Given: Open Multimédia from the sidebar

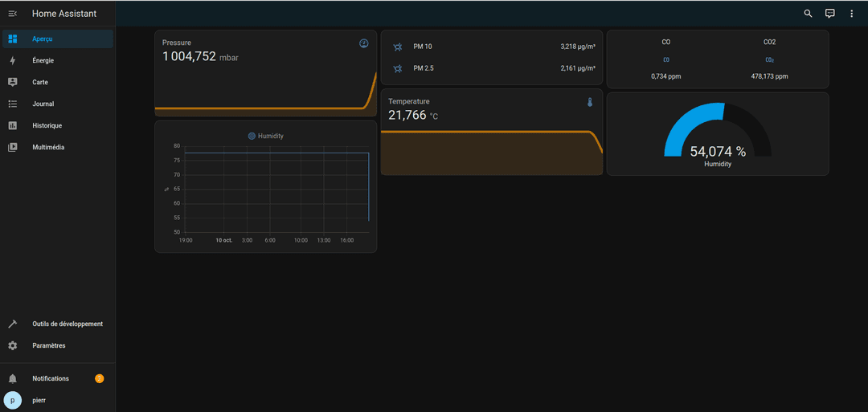Looking at the screenshot, I should pyautogui.click(x=48, y=147).
